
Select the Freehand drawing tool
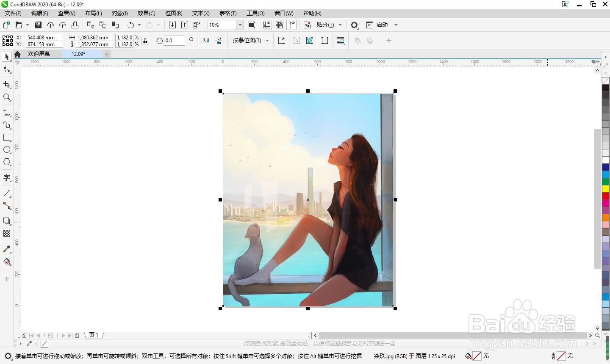pyautogui.click(x=7, y=113)
